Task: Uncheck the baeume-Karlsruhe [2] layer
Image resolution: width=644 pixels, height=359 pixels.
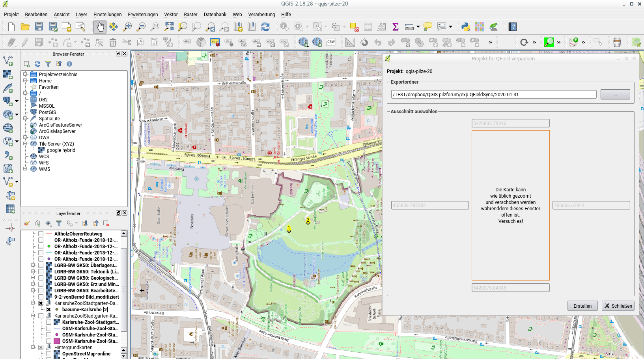Action: [49, 310]
